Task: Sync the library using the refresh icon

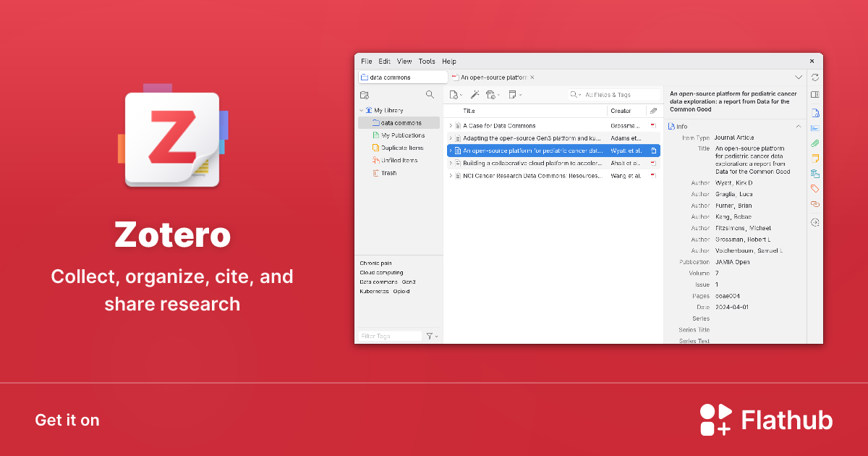Action: pyautogui.click(x=815, y=77)
